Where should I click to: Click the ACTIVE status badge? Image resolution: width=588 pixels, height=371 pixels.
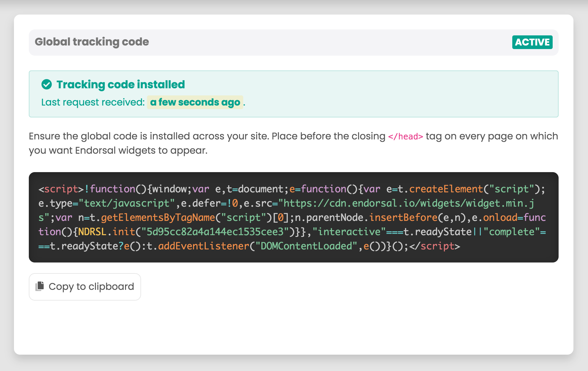tap(532, 42)
